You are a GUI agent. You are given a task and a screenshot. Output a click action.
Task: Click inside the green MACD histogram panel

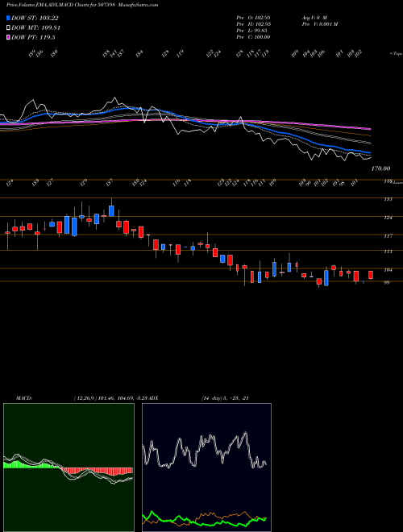point(69,468)
